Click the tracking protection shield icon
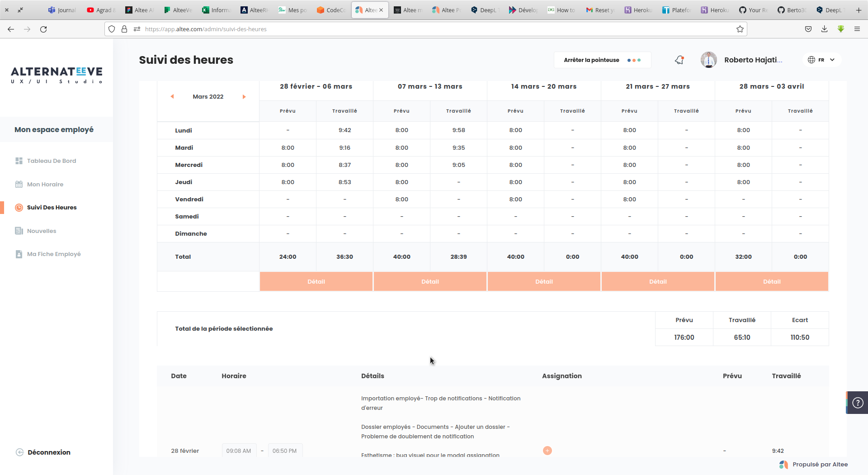Screen dimensions: 868x475 (112, 29)
